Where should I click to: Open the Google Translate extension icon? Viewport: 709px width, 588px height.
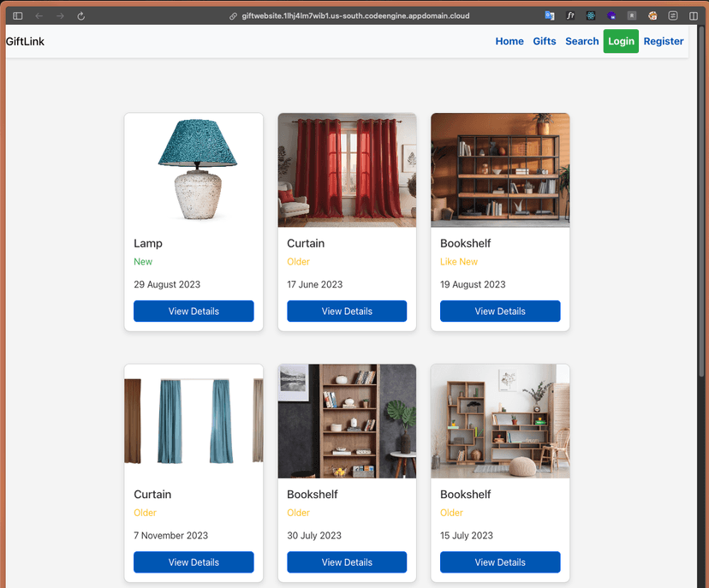550,15
